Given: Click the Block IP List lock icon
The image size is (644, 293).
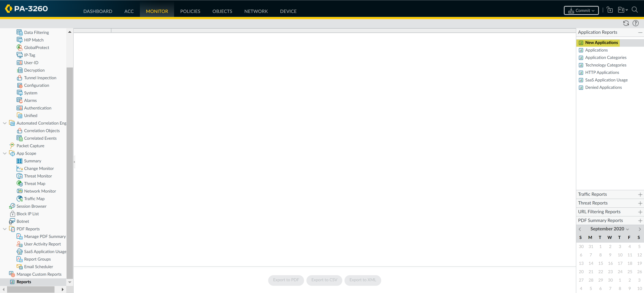Looking at the screenshot, I should (12, 214).
